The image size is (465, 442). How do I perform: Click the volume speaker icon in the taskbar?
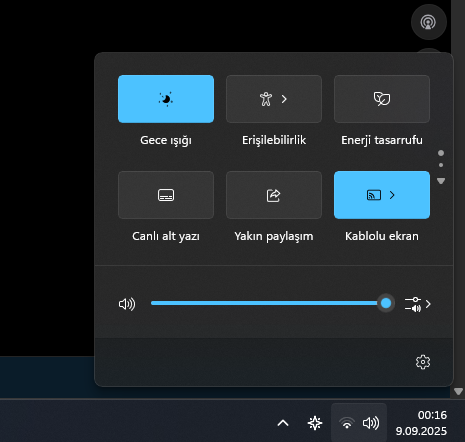coord(371,423)
